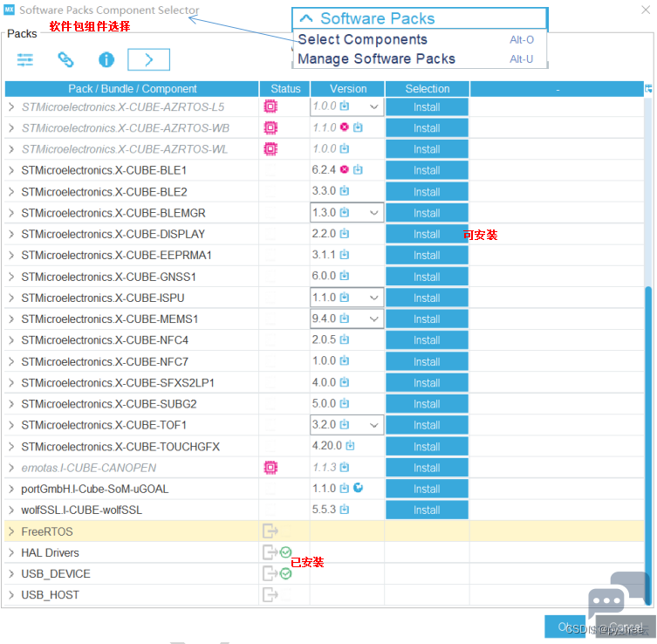This screenshot has height=644, width=657.
Task: Click the link chain icon in Packs toolbar
Action: point(65,59)
